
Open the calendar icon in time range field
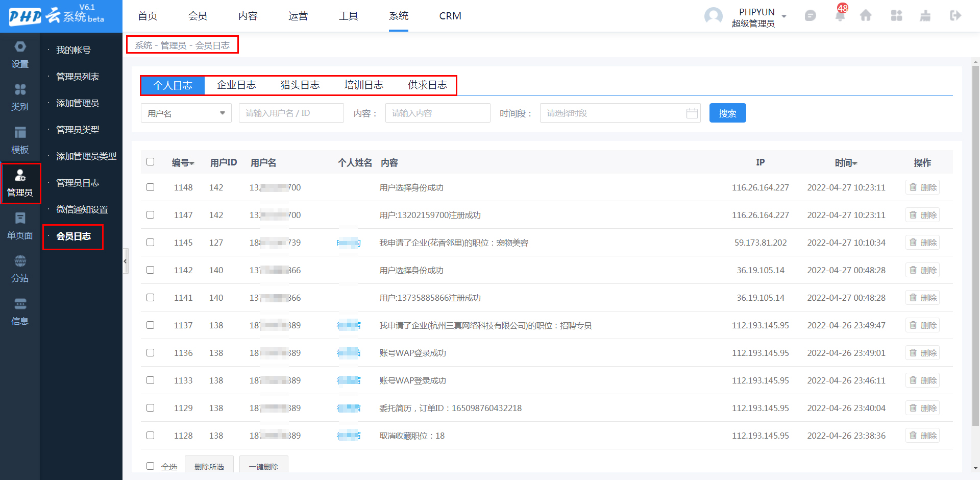tap(692, 113)
